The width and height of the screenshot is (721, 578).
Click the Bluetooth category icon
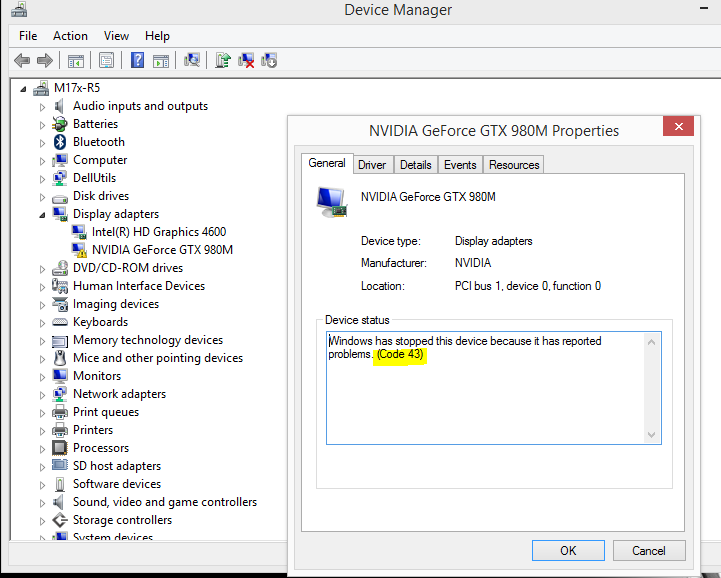click(x=60, y=142)
